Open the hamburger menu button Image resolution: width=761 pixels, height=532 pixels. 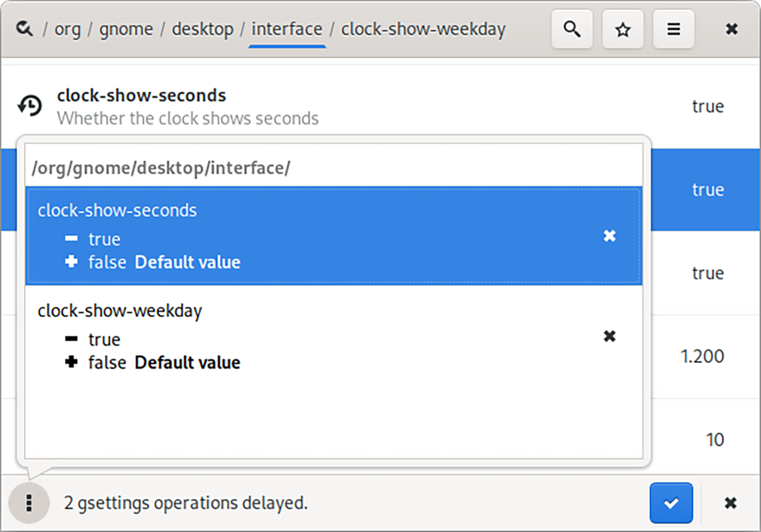click(673, 29)
